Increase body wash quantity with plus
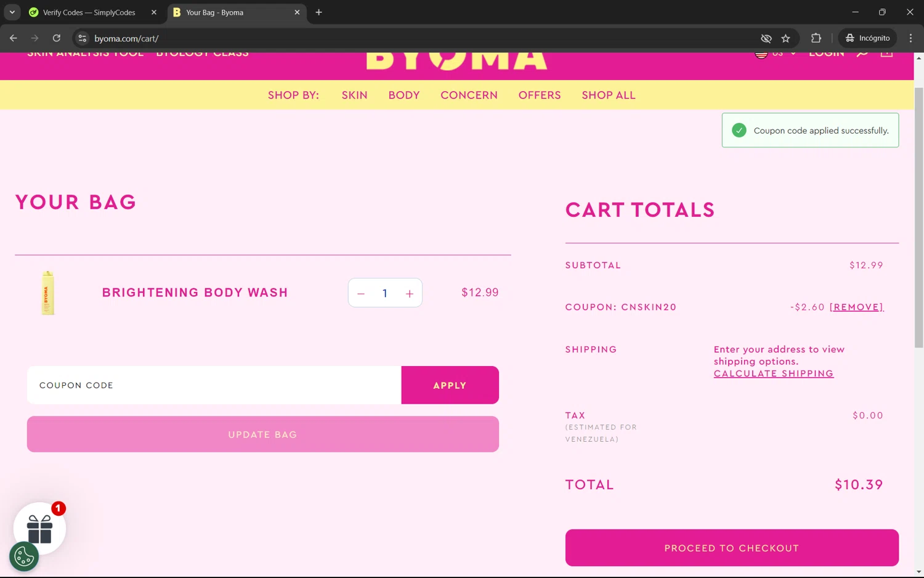 (x=410, y=294)
